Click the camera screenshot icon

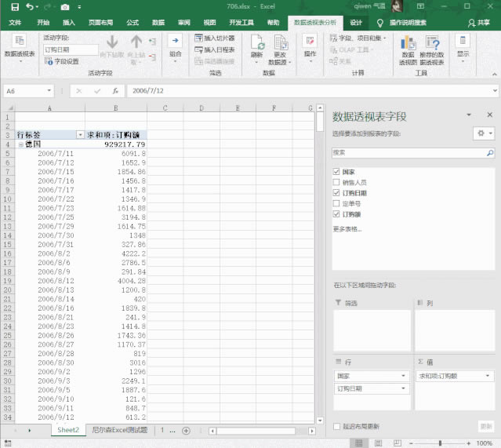click(x=65, y=7)
